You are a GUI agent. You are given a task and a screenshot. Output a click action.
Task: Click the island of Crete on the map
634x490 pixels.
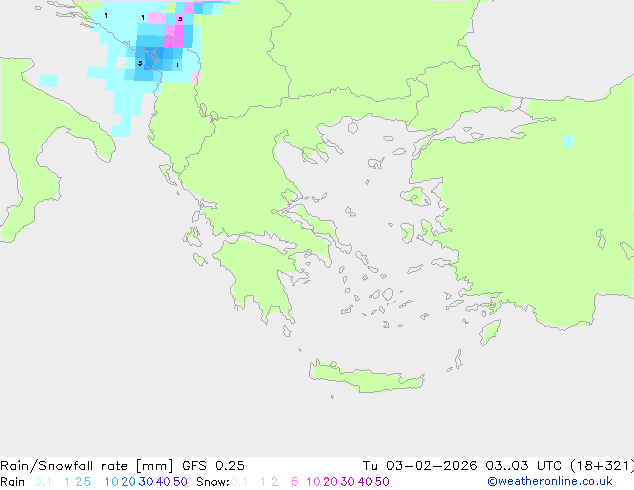[x=366, y=376]
